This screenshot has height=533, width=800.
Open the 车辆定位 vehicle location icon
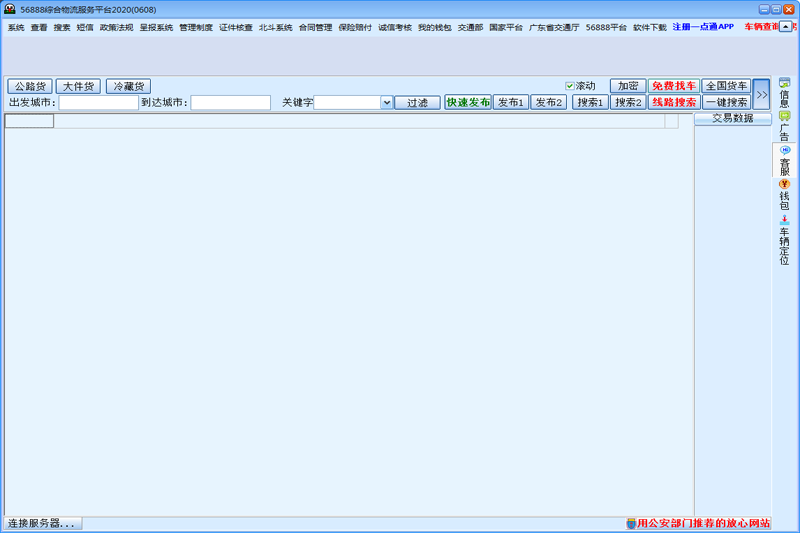(x=784, y=219)
